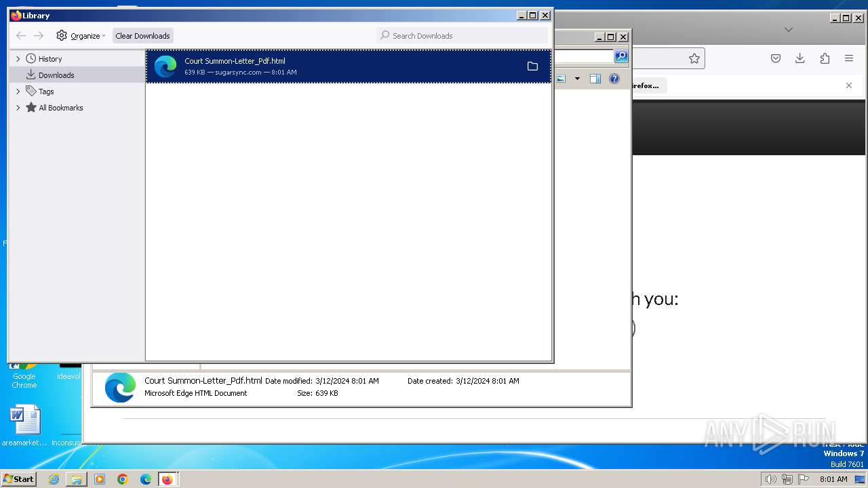Minimize the Explorer window
The width and height of the screenshot is (868, 488).
click(x=599, y=37)
